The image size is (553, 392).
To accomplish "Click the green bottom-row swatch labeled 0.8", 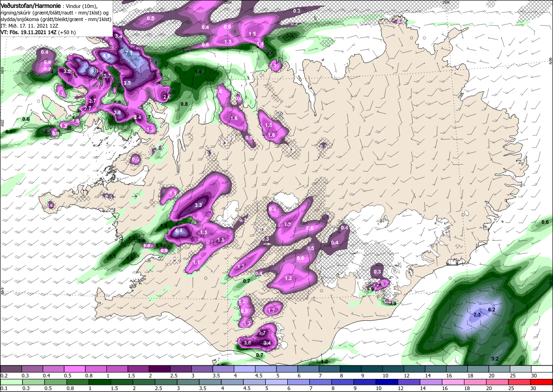I will (77, 383).
